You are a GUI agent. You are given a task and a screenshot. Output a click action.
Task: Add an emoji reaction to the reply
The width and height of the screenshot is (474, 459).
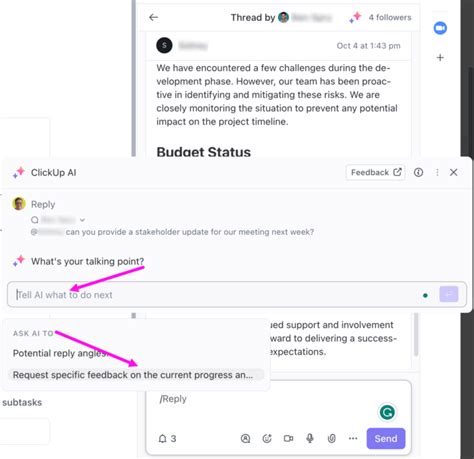(x=267, y=439)
